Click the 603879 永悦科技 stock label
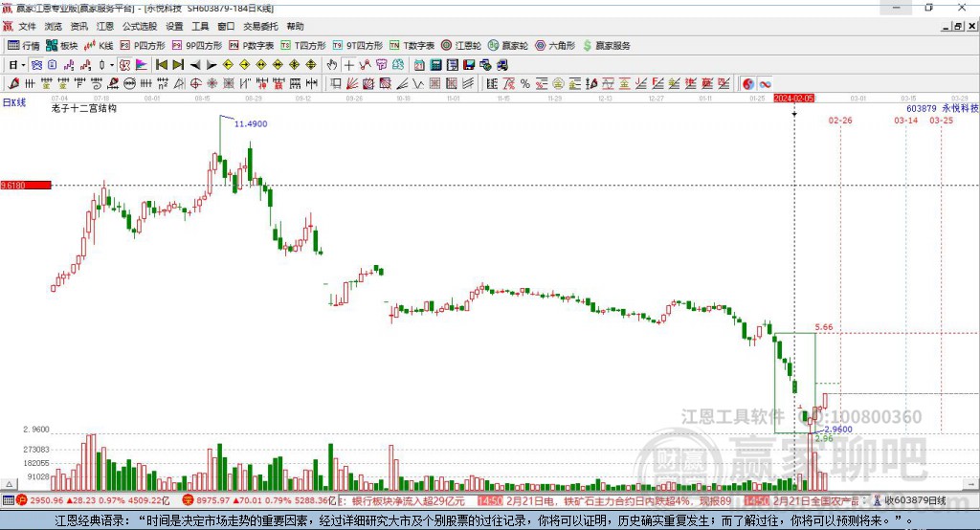This screenshot has height=530, width=980. tap(943, 108)
